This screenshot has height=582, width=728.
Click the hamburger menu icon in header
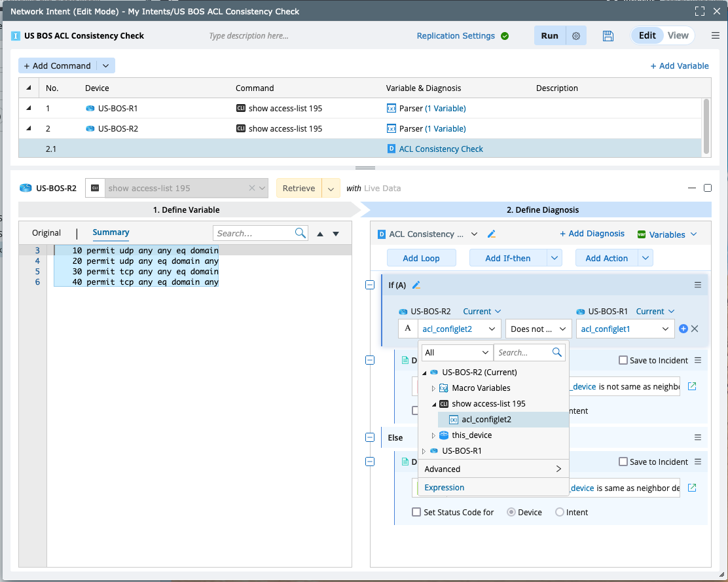tap(716, 36)
